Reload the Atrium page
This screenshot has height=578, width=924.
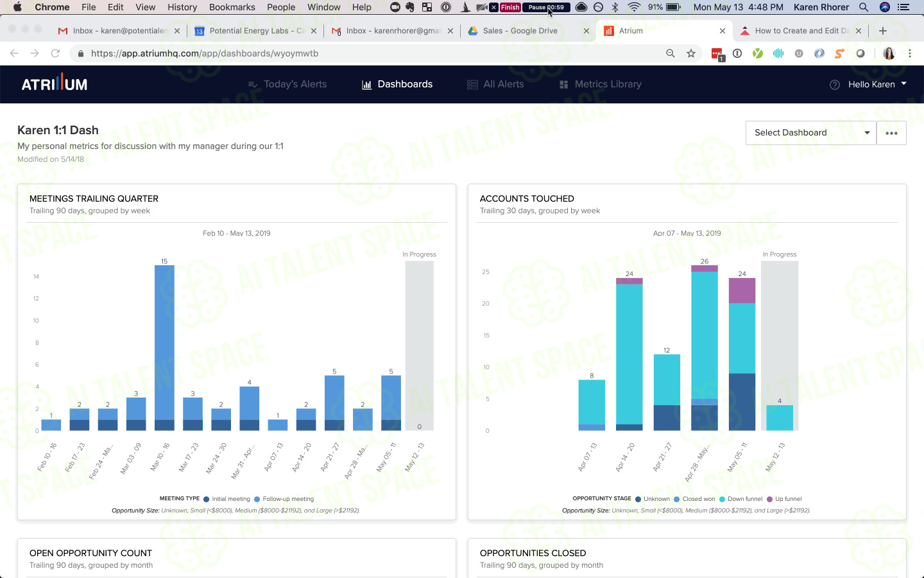tap(56, 53)
